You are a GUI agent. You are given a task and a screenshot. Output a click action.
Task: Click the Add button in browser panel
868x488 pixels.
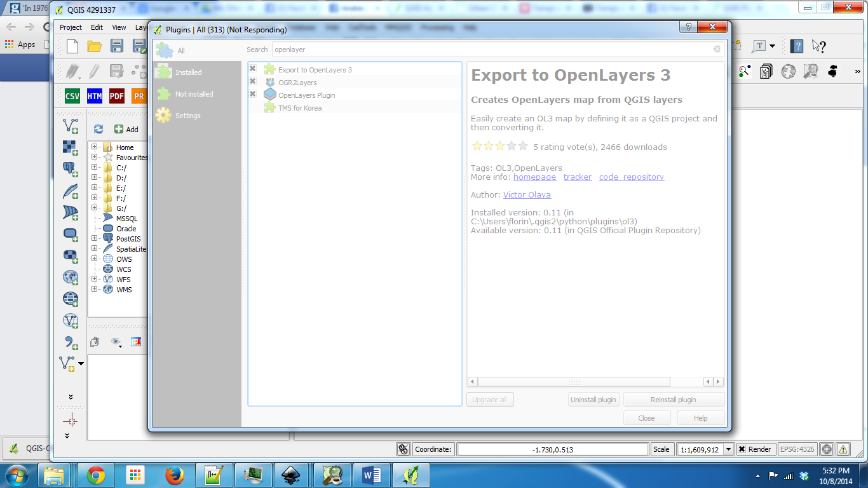126,129
